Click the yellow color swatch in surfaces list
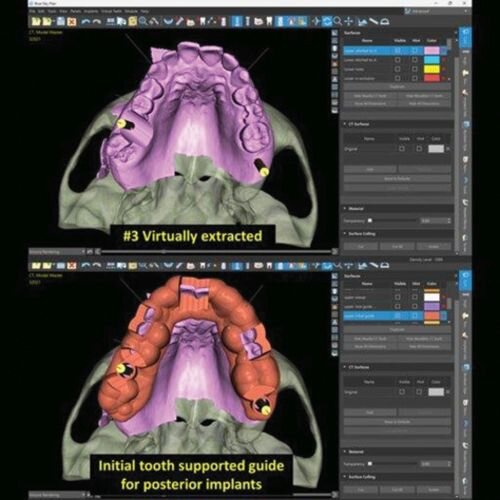Image resolution: width=500 pixels, height=500 pixels. tap(432, 69)
